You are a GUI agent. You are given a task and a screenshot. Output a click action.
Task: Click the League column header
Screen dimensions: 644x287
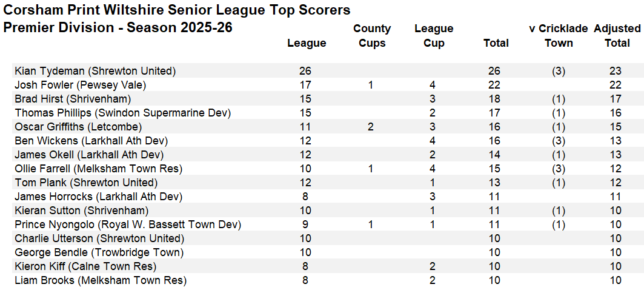[x=306, y=43]
